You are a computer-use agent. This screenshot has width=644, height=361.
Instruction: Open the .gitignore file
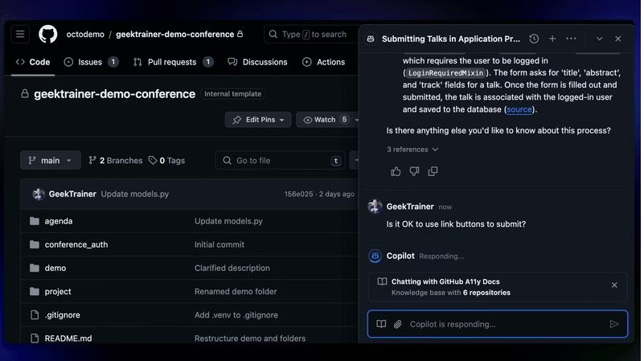point(63,314)
